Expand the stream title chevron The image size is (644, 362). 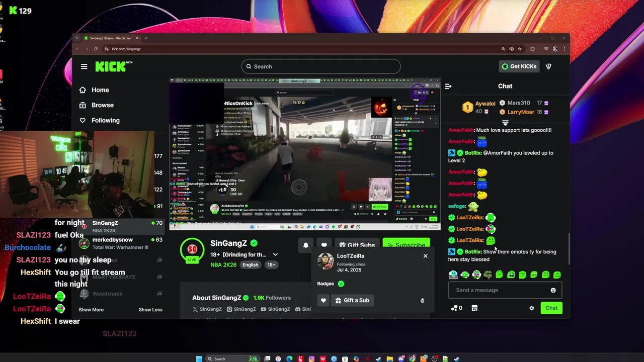click(275, 255)
